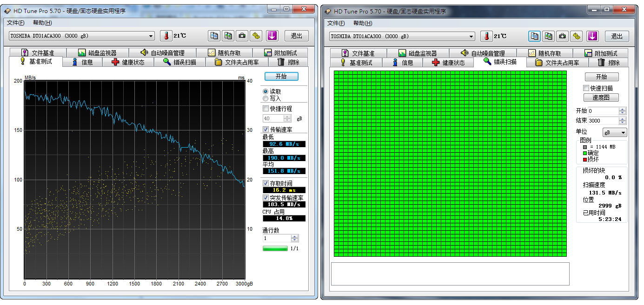Image resolution: width=644 pixels, height=305 pixels.
Task: Open the 单位 gB unit dropdown
Action: (614, 133)
